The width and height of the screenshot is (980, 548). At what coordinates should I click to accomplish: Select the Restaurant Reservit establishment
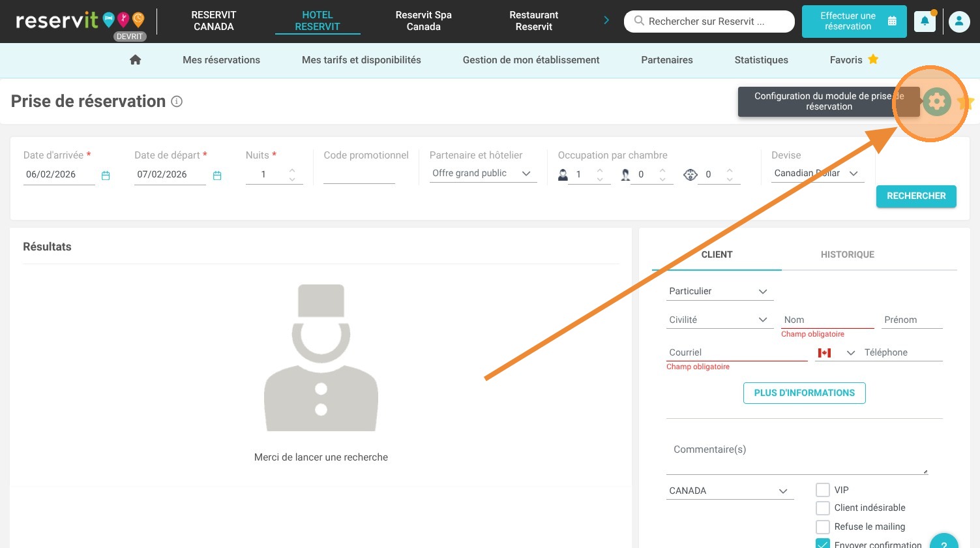pos(534,21)
